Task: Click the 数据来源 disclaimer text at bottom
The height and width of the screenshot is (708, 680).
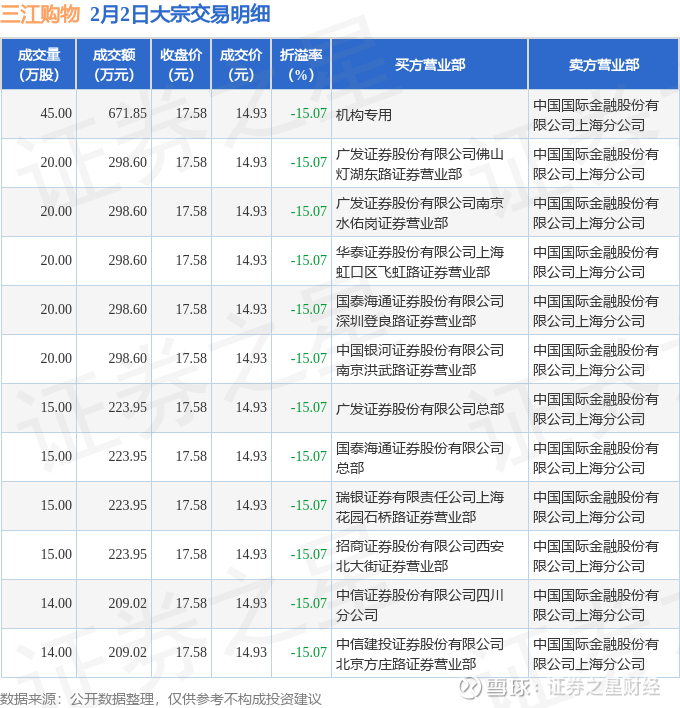Action: point(161,699)
